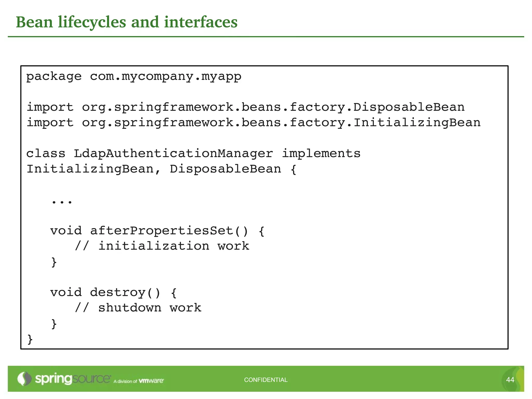The height and width of the screenshot is (399, 532).
Task: Select the slide title 'Bean lifecycles and interfaces'
Action: point(127,22)
